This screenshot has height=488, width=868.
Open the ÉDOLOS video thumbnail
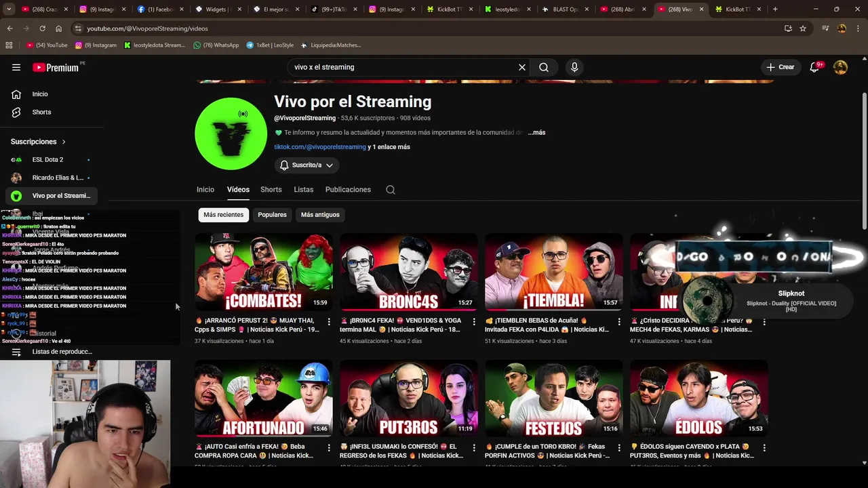pyautogui.click(x=699, y=399)
